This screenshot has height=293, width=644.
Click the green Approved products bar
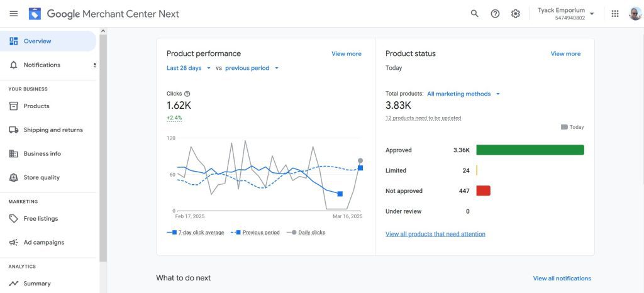530,150
